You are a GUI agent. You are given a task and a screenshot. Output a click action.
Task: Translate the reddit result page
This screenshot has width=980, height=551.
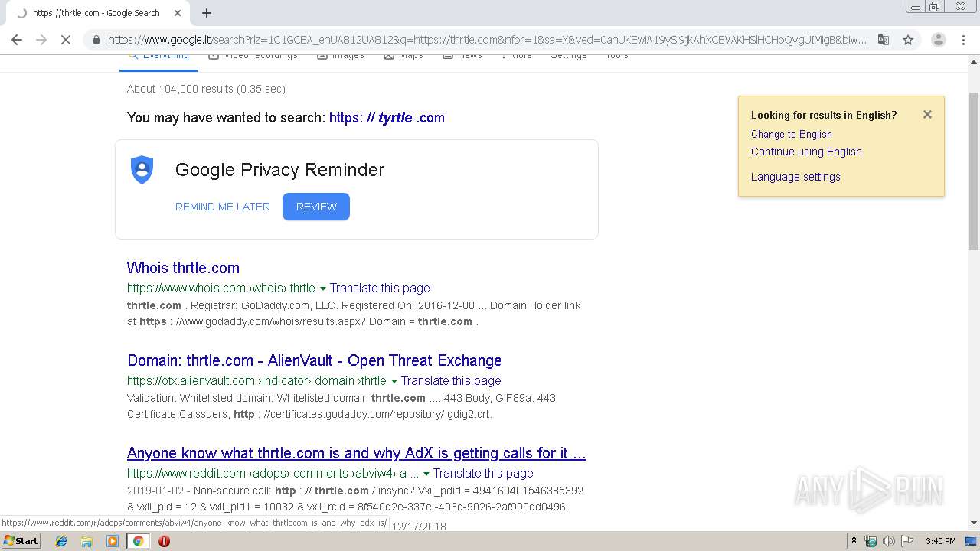(483, 474)
